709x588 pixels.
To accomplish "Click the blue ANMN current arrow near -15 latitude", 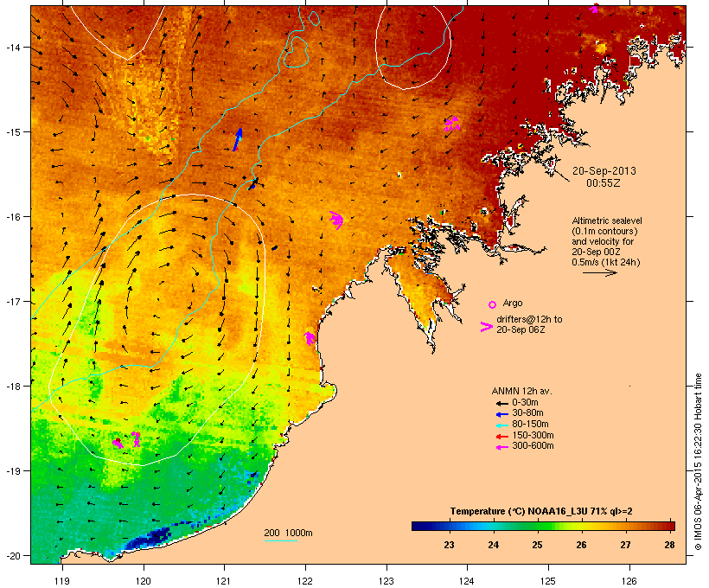I will [238, 139].
